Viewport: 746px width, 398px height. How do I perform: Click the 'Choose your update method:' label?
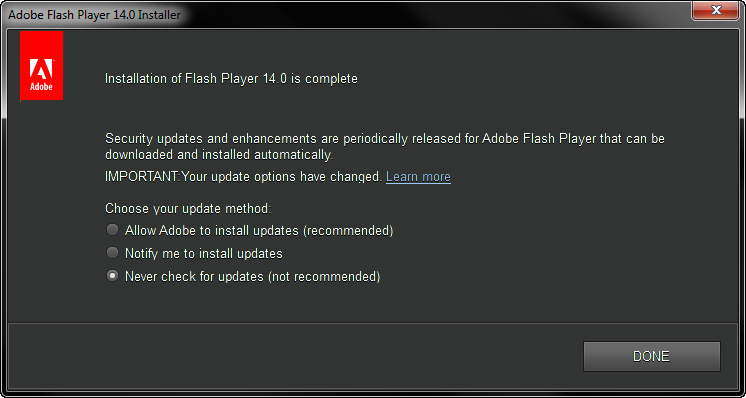(x=188, y=209)
